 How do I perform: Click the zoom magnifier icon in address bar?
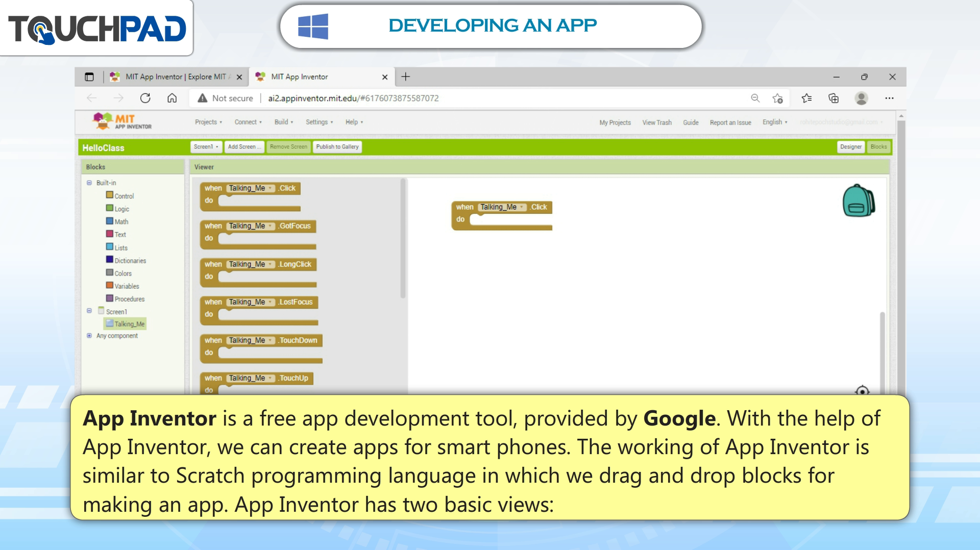coord(755,98)
